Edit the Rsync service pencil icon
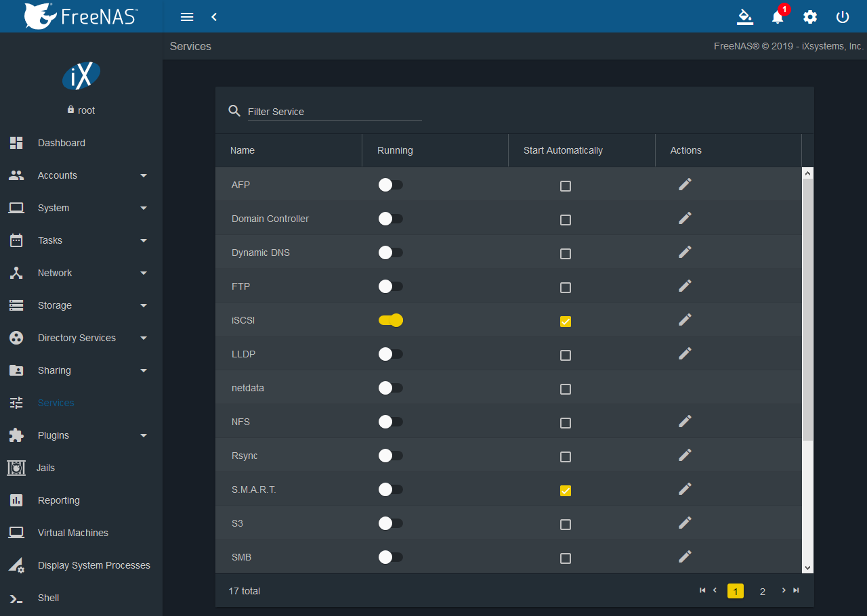Viewport: 867px width, 616px height. [x=685, y=455]
